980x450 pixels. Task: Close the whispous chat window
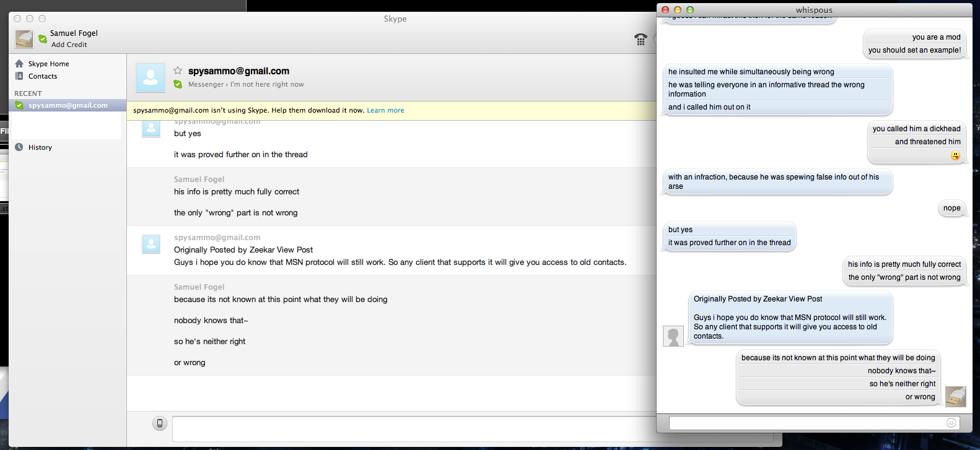665,10
